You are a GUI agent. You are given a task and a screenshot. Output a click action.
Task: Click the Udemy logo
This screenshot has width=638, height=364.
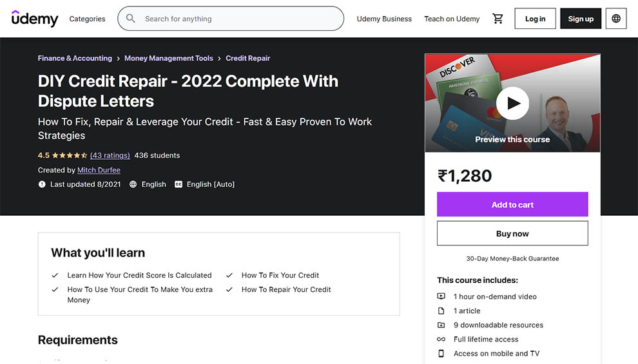[x=35, y=19]
